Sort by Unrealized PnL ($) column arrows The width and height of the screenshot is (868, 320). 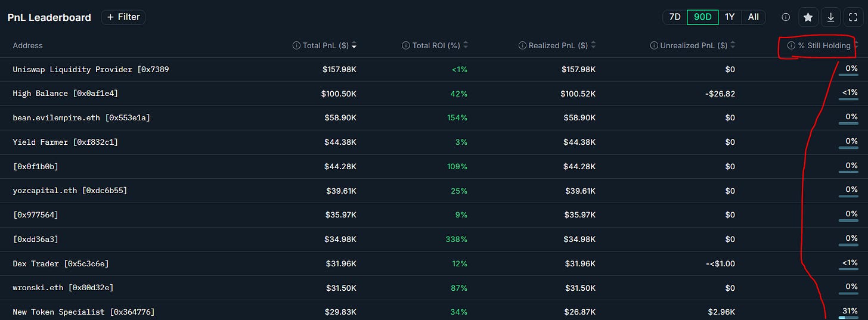pyautogui.click(x=733, y=46)
